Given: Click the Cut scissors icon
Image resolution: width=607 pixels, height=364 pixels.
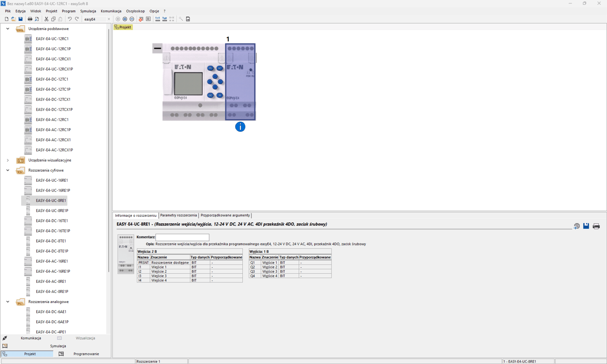Looking at the screenshot, I should 47,19.
